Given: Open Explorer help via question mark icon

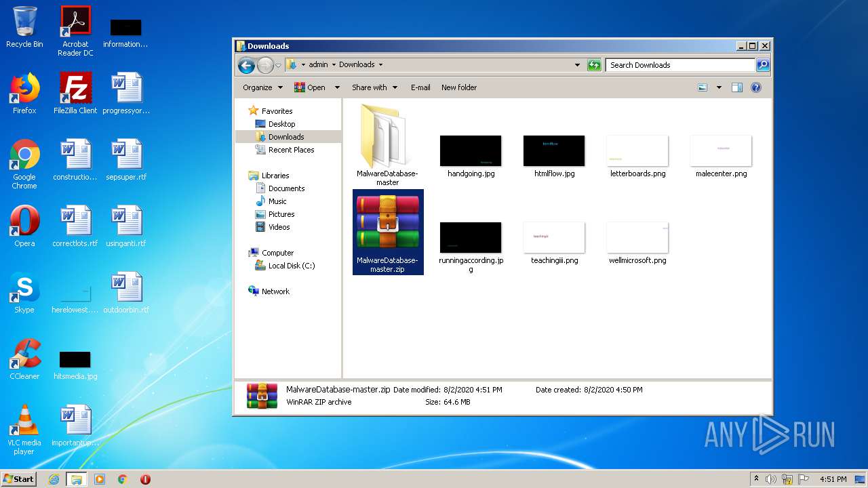Looking at the screenshot, I should pyautogui.click(x=756, y=87).
